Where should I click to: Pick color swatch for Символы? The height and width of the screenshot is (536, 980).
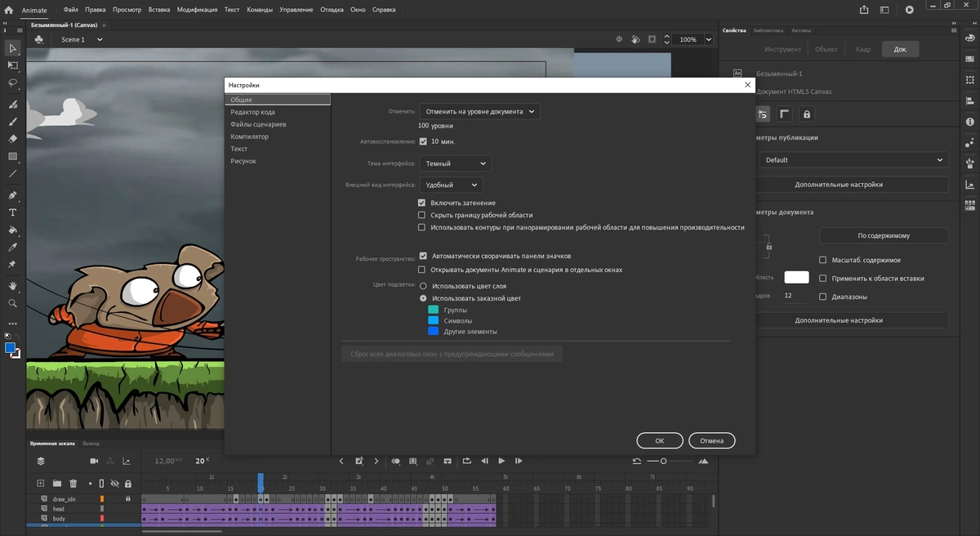pyautogui.click(x=434, y=321)
